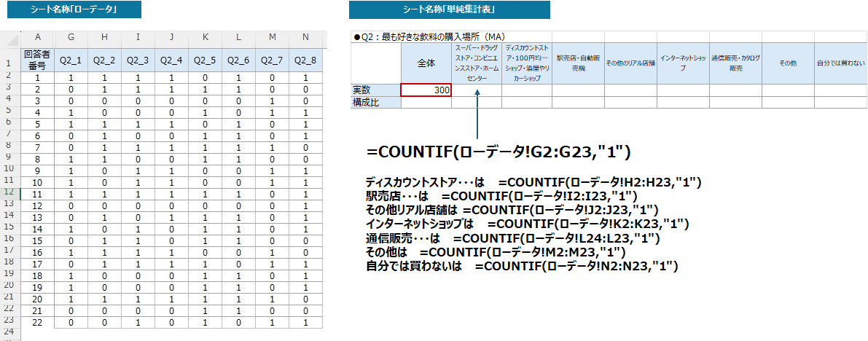This screenshot has width=868, height=341.
Task: Select column header A in the raw data sheet
Action: pyautogui.click(x=38, y=37)
